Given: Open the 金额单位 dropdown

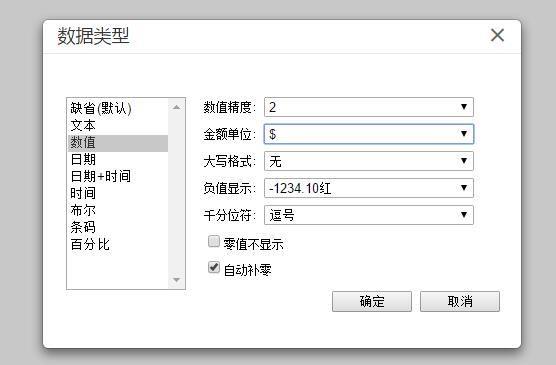Looking at the screenshot, I should pyautogui.click(x=369, y=134).
